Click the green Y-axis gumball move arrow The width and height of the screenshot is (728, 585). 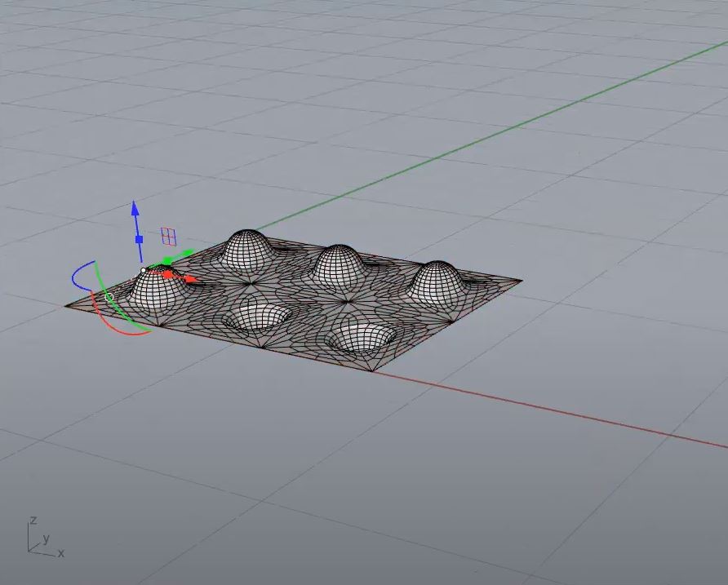[x=187, y=253]
